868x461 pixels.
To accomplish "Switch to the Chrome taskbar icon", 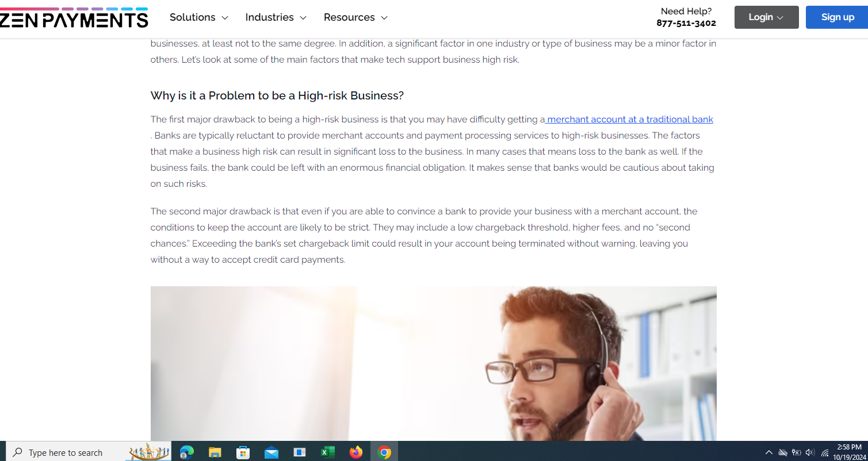I will 384,452.
